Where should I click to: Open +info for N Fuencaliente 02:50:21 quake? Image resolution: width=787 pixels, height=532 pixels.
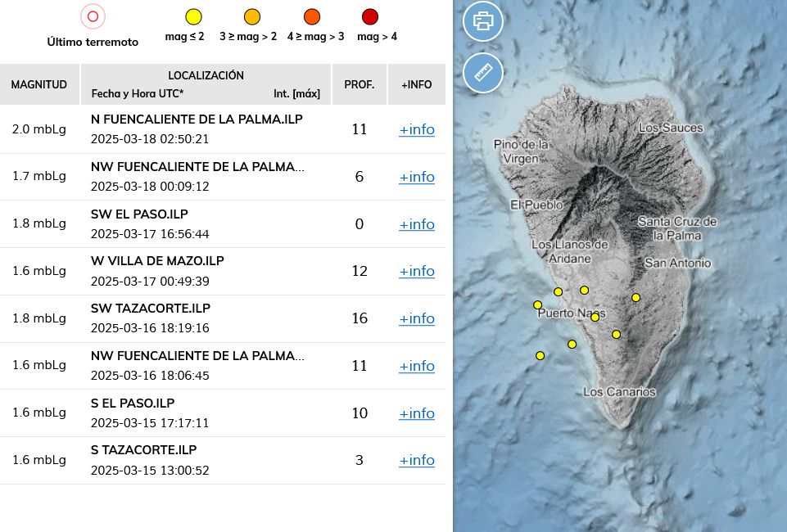click(x=417, y=129)
